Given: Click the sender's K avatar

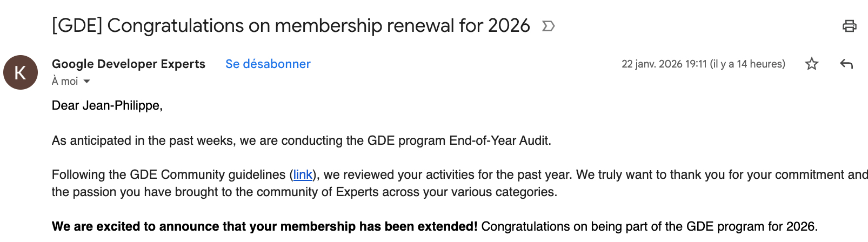Looking at the screenshot, I should pos(21,72).
